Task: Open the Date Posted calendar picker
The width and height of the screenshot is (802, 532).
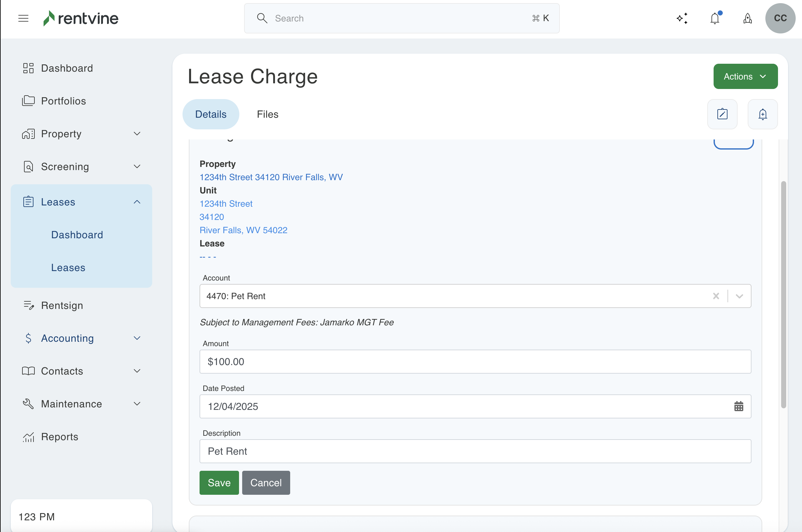Action: tap(739, 406)
